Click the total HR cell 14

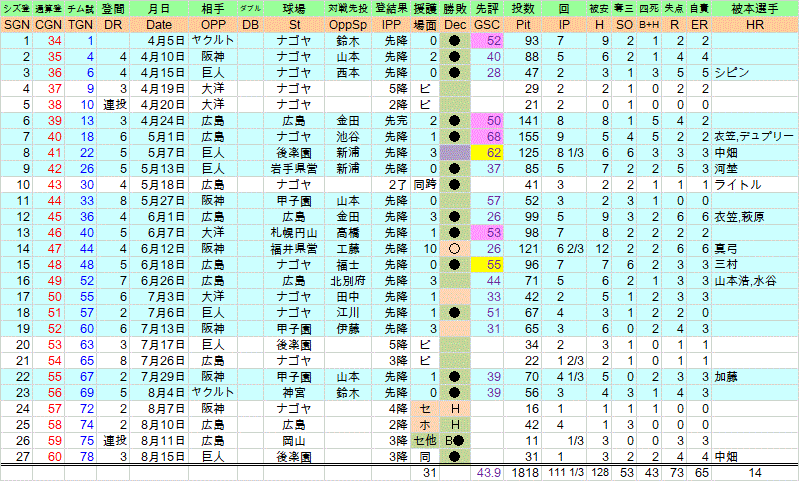pos(755,473)
